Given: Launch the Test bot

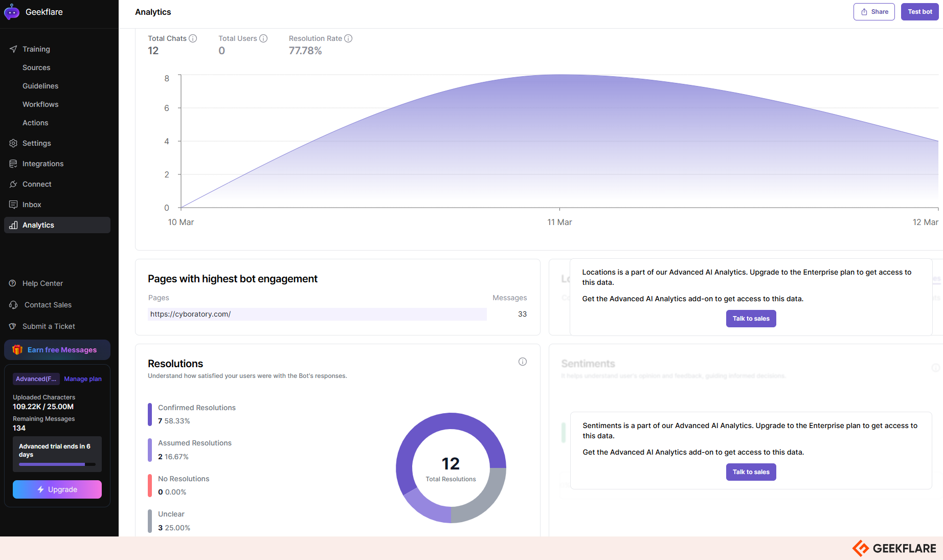Looking at the screenshot, I should point(919,11).
